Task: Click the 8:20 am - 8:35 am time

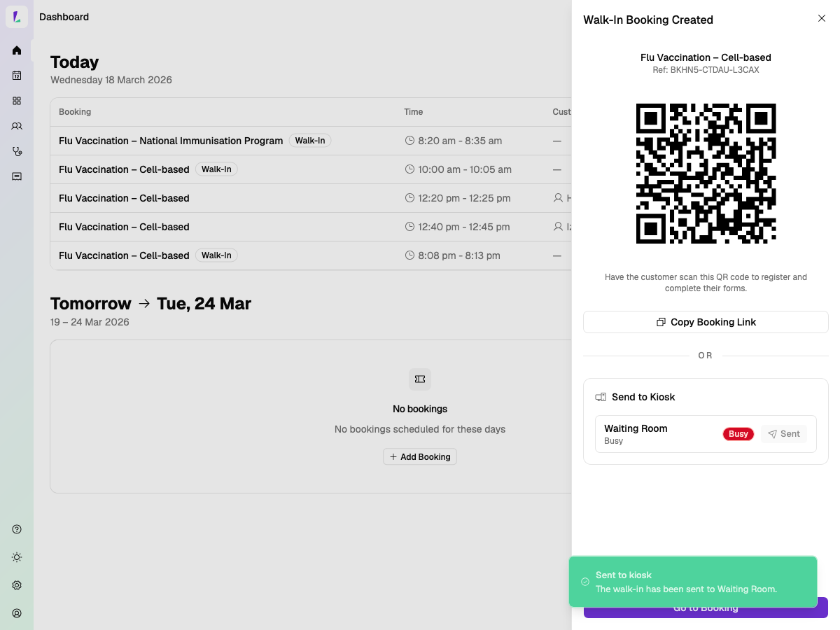Action: [460, 141]
